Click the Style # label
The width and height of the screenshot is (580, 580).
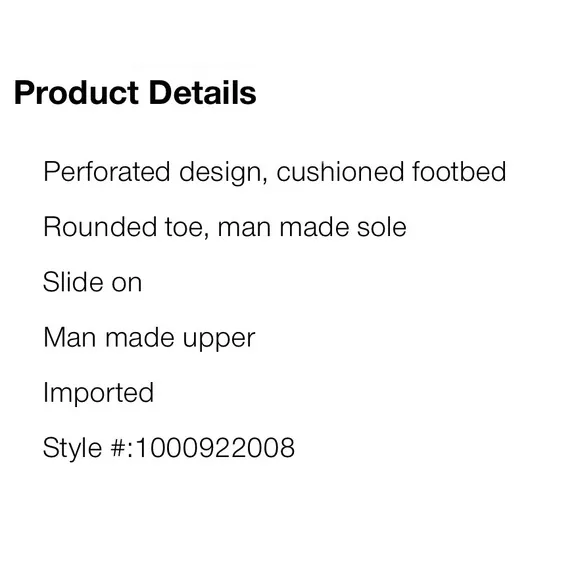click(88, 448)
